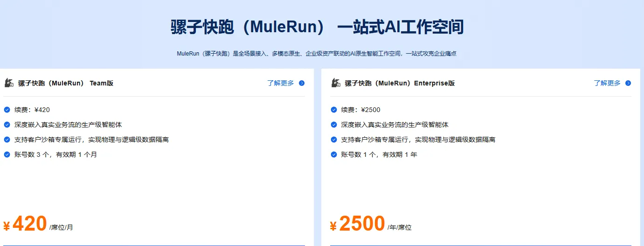Click text 续费：¥2500
Image resolution: width=644 pixels, height=246 pixels.
361,110
